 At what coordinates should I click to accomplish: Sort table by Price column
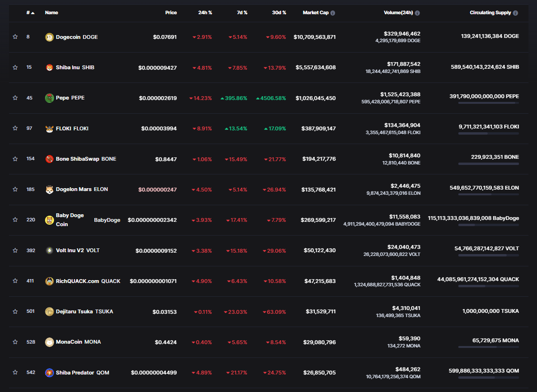tap(171, 13)
